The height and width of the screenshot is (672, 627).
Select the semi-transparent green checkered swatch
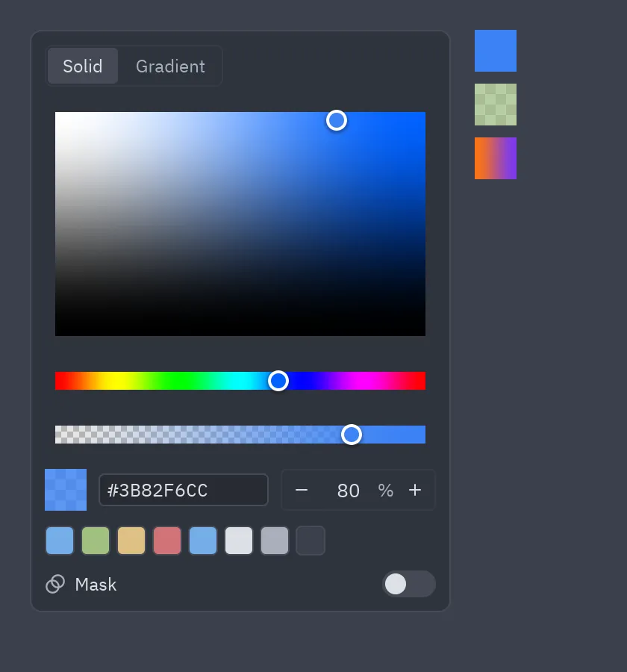coord(496,105)
